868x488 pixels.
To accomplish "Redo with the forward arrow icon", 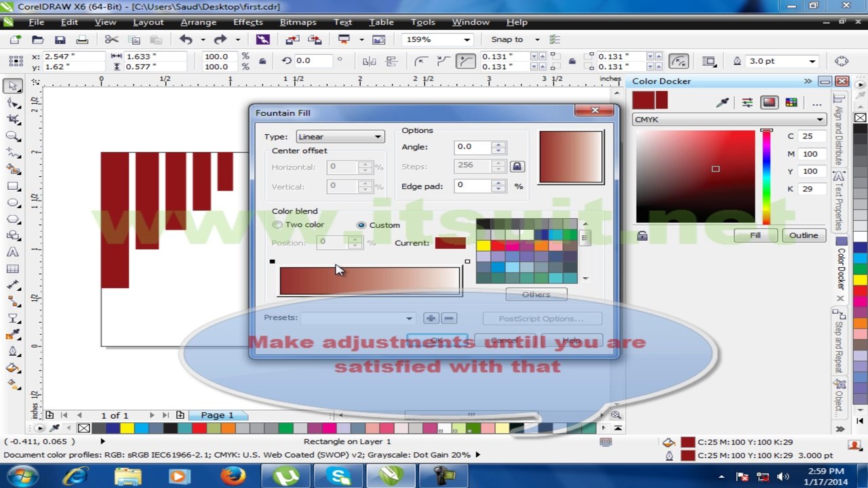I will tap(220, 40).
